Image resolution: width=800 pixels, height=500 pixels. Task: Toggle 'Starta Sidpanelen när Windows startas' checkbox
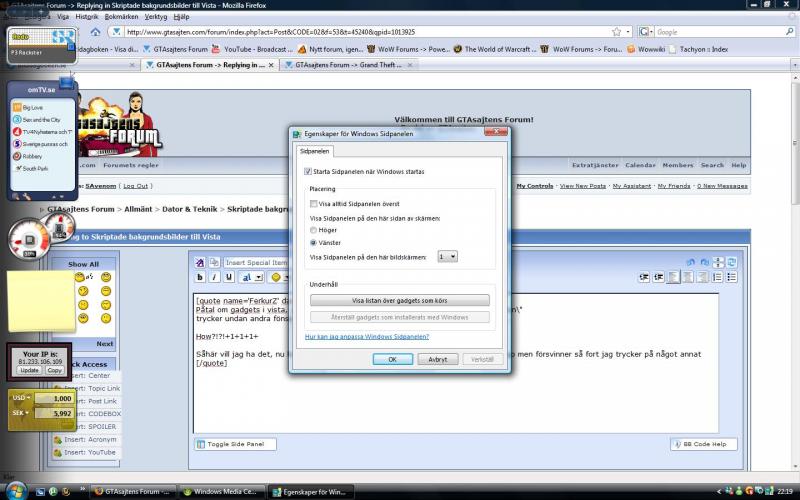coord(308,172)
